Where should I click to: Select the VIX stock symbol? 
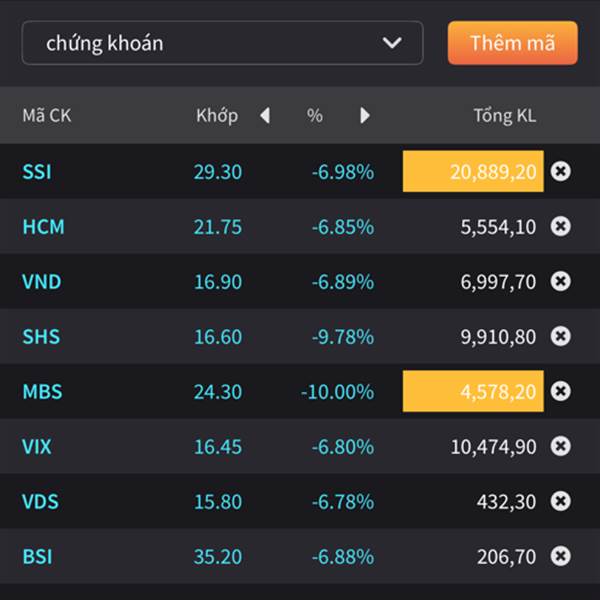point(37,446)
